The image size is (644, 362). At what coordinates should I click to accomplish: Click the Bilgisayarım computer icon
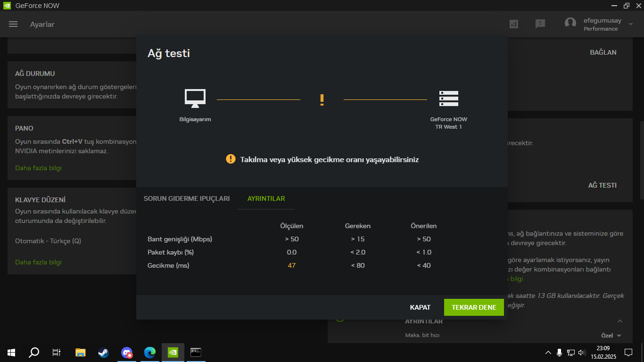point(195,99)
